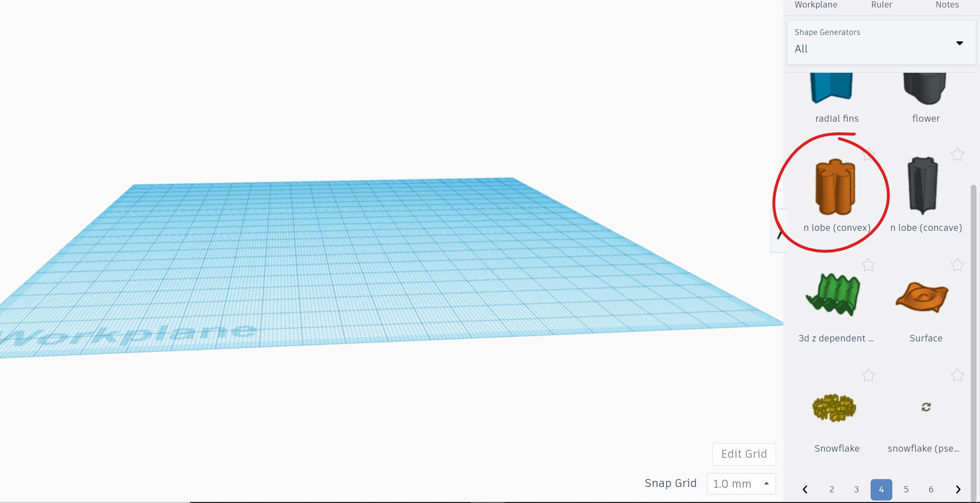Go to shapes page 5
This screenshot has width=980, height=503.
(906, 489)
